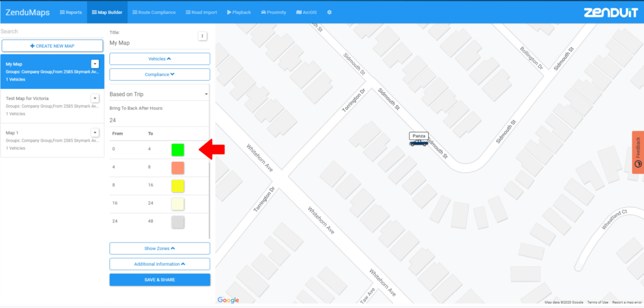Click the Panza vehicle label on map
This screenshot has height=308, width=644.
point(419,135)
